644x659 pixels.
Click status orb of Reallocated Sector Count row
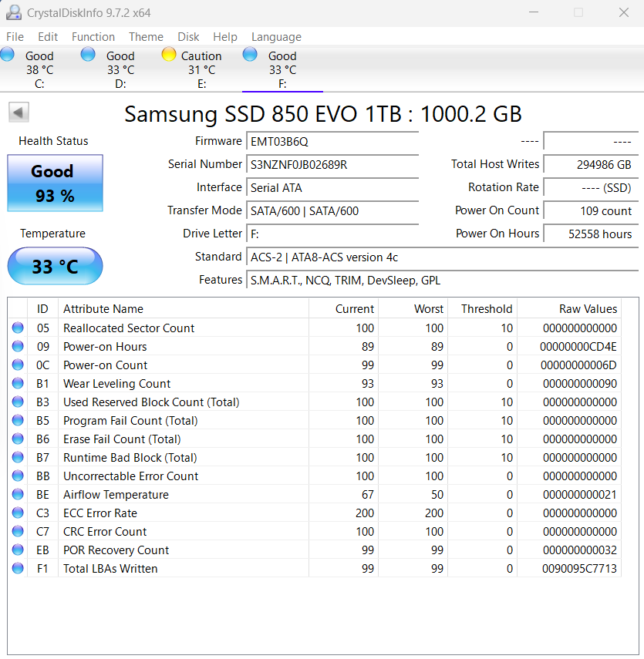pos(18,328)
